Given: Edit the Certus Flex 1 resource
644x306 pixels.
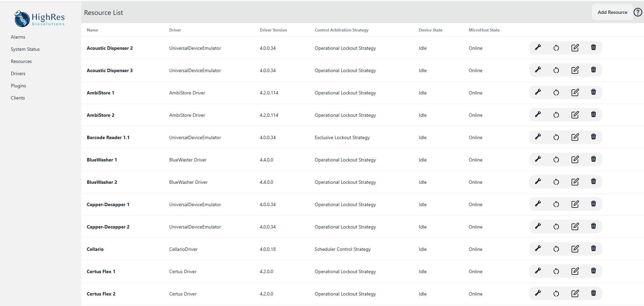Looking at the screenshot, I should tap(575, 271).
